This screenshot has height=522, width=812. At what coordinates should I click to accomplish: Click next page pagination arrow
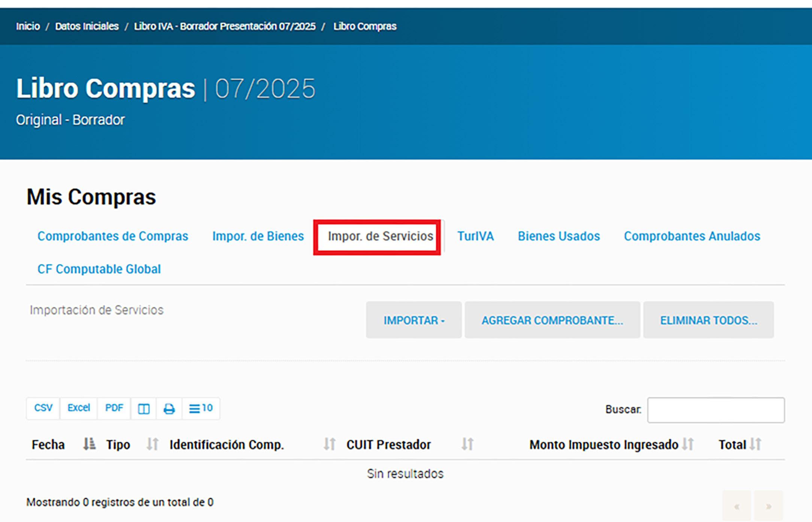[x=768, y=506]
